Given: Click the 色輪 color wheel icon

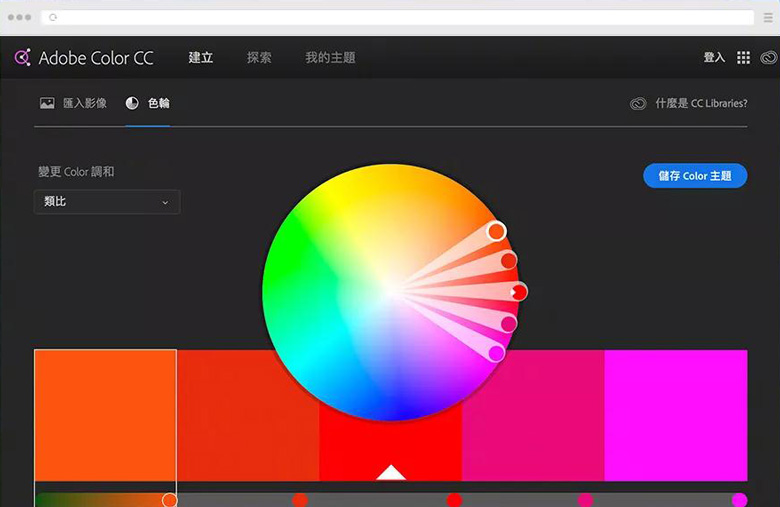Looking at the screenshot, I should click(x=132, y=103).
